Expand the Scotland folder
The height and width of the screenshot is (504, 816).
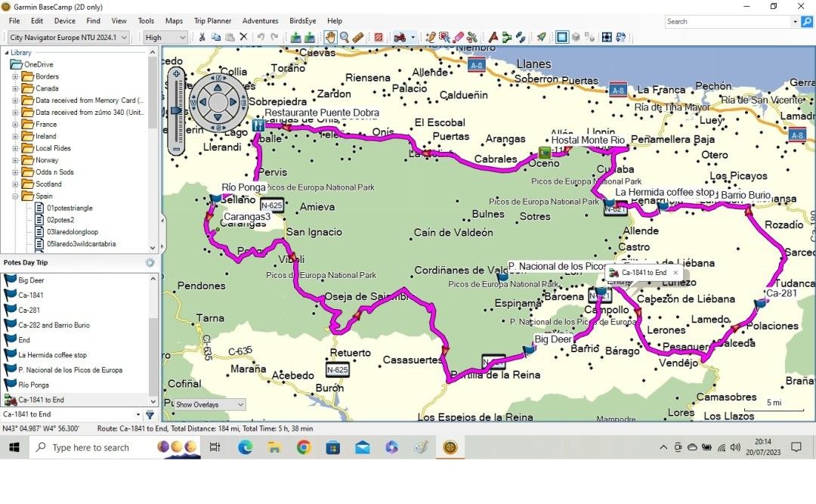pos(15,184)
